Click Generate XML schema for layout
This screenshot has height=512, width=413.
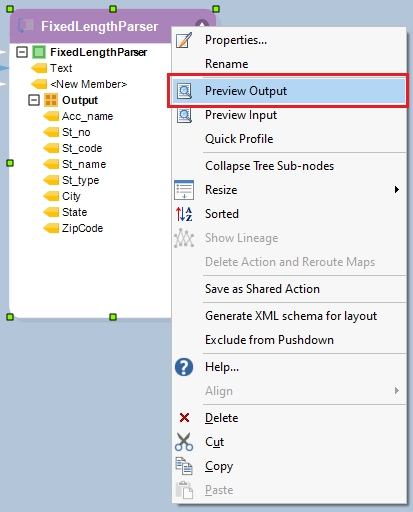[291, 316]
